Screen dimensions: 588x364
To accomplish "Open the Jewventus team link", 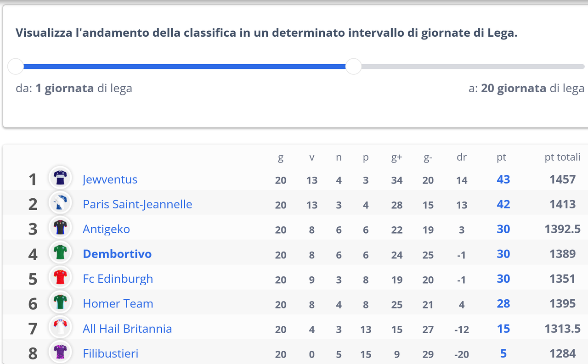I will 110,179.
